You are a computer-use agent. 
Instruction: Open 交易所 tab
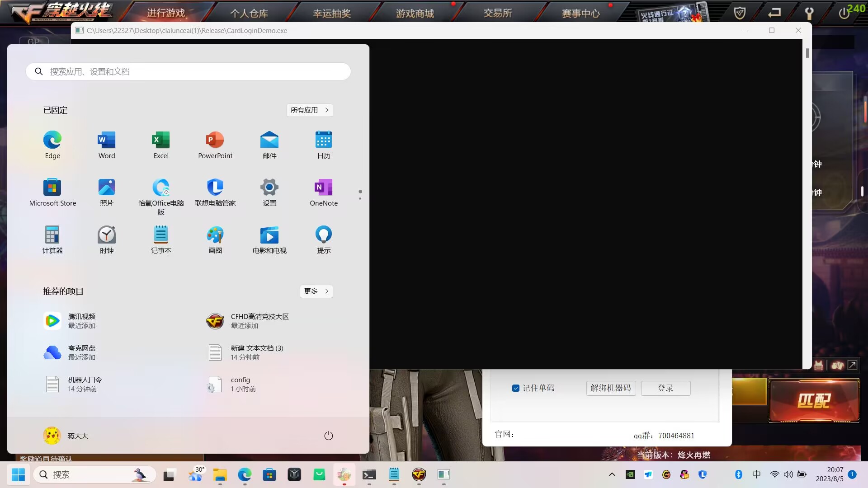[498, 13]
